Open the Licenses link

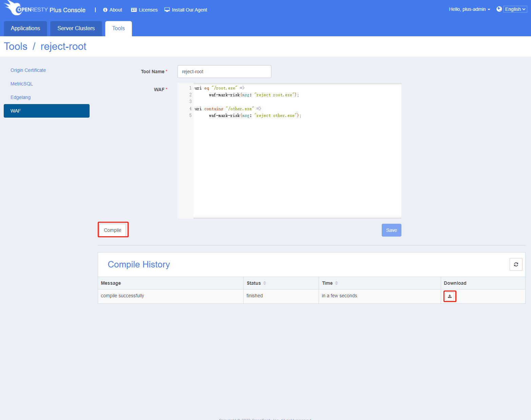148,10
